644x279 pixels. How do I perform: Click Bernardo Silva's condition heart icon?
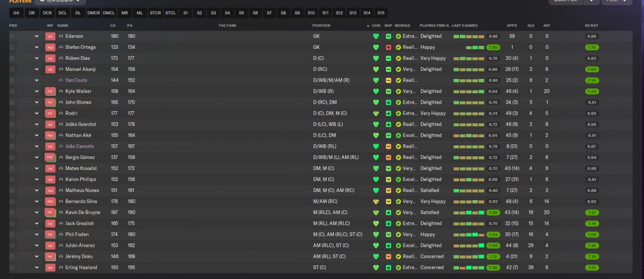pyautogui.click(x=376, y=202)
